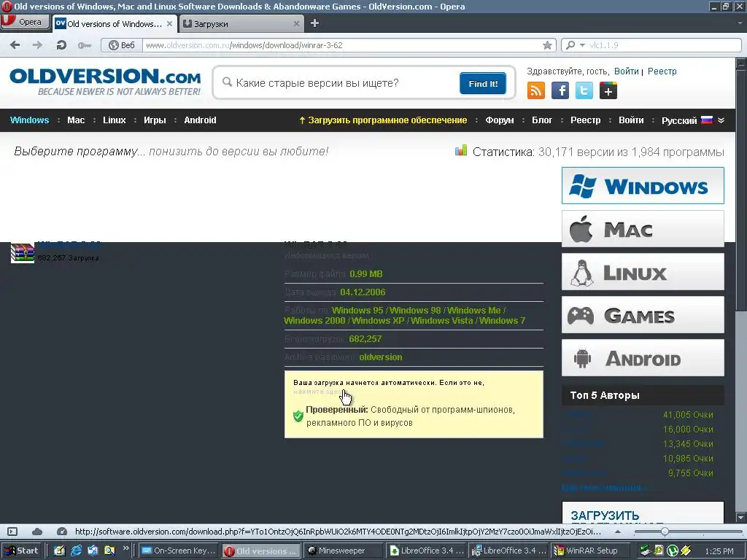Go back to the previous page
747x560 pixels.
coord(15,45)
